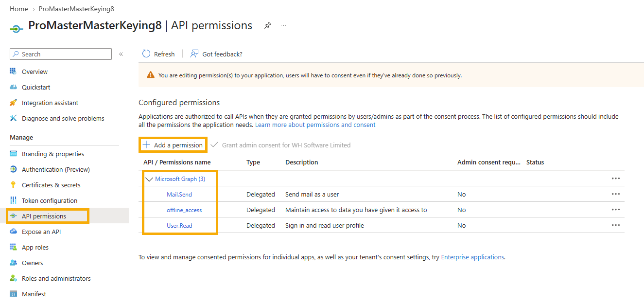The image size is (644, 306).
Task: Click the plus icon of Add a permission
Action: coord(146,144)
